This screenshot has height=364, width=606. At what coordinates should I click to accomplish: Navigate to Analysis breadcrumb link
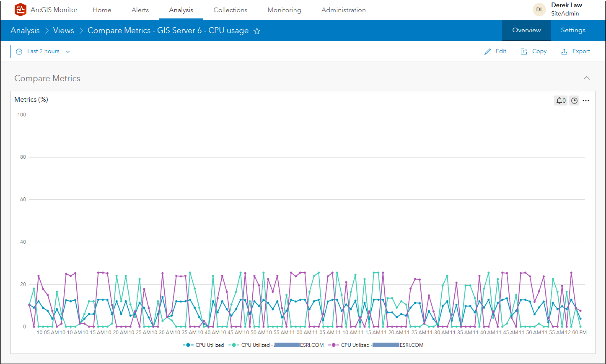click(25, 31)
